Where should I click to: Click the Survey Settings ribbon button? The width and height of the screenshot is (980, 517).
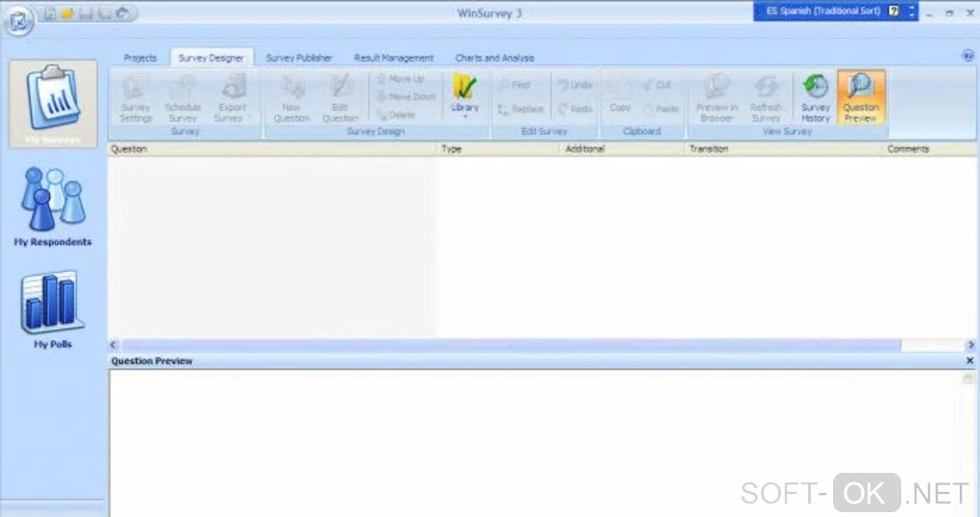(x=135, y=98)
